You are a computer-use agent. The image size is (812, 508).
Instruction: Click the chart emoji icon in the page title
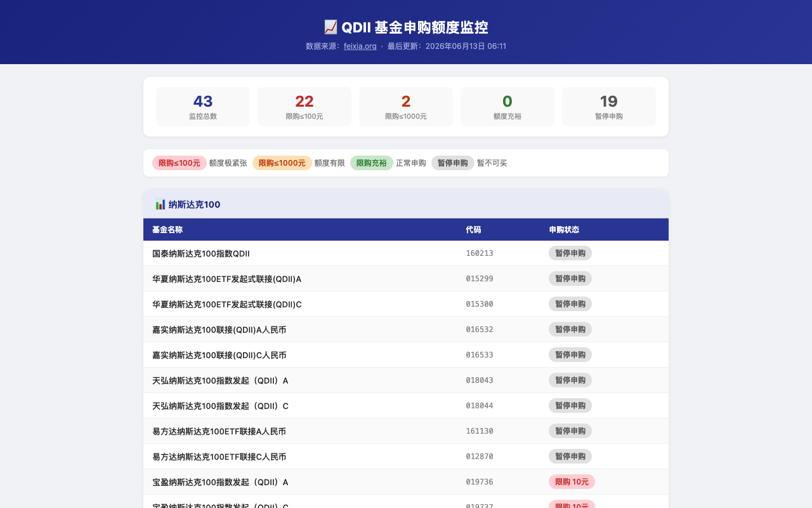coord(331,27)
